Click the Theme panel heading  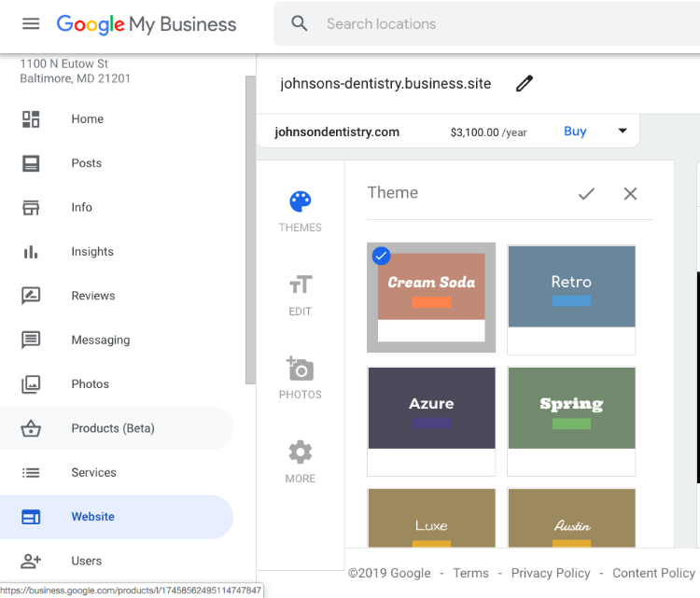tap(392, 193)
